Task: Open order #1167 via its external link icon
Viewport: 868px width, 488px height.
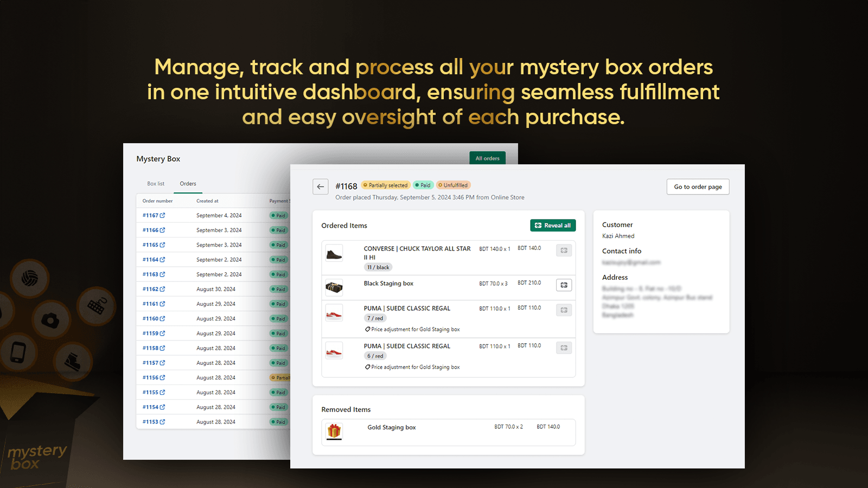Action: (x=161, y=215)
